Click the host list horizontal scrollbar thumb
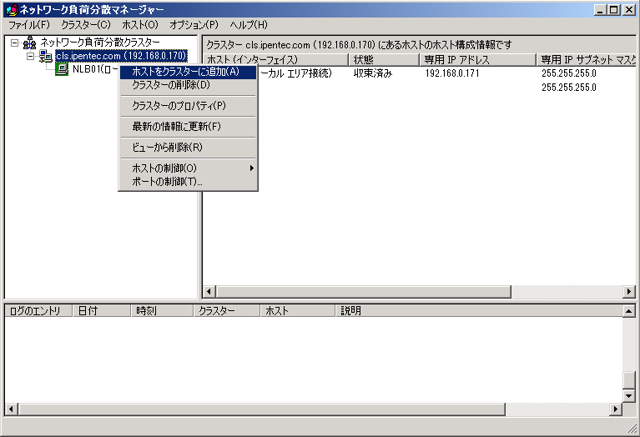 (363, 291)
